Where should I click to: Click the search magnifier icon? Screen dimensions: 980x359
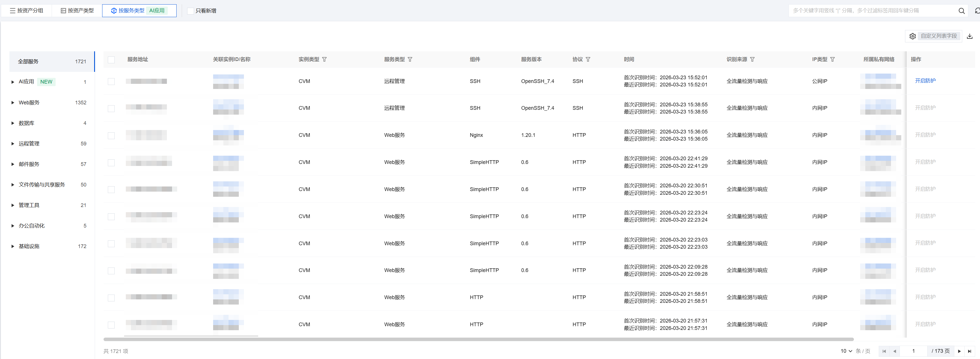click(961, 11)
